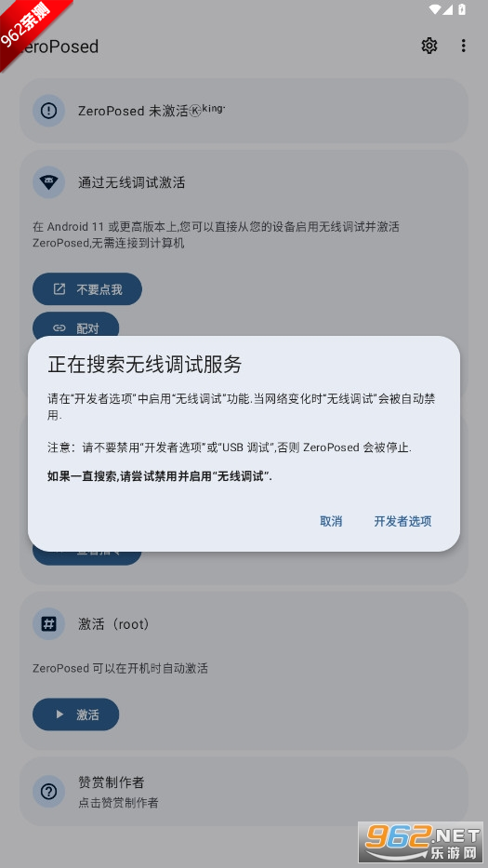This screenshot has width=488, height=868.
Task: Open 开发者选项 from the dialog
Action: [x=402, y=521]
